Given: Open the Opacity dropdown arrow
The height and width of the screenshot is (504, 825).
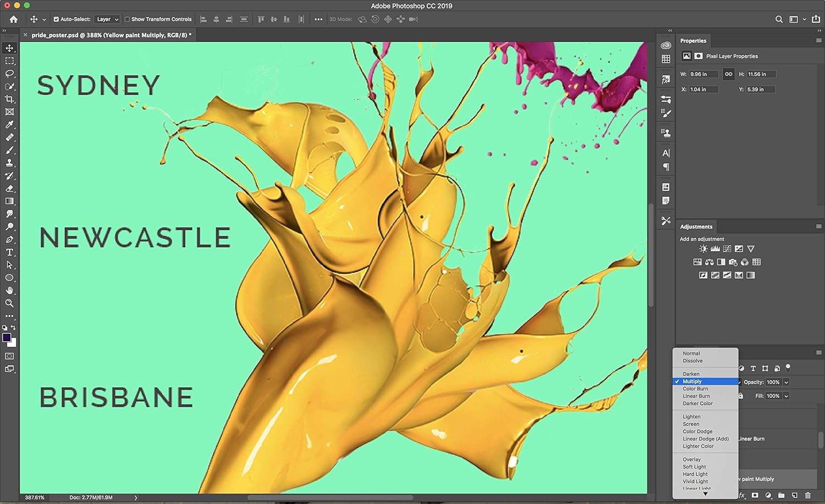Looking at the screenshot, I should [787, 382].
